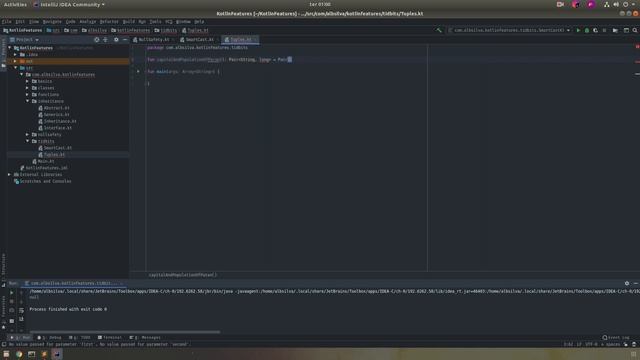Collapse the src folder
Screen dimensions: 640x360
(16, 68)
